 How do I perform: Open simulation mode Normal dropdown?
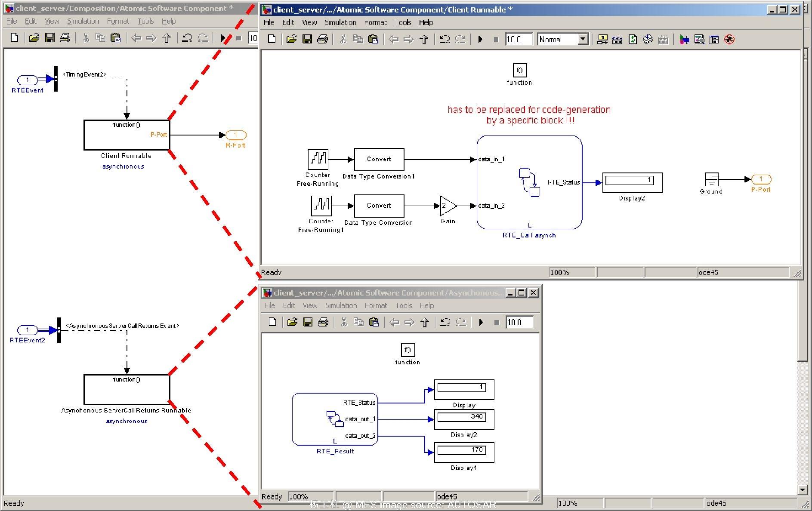(x=583, y=40)
